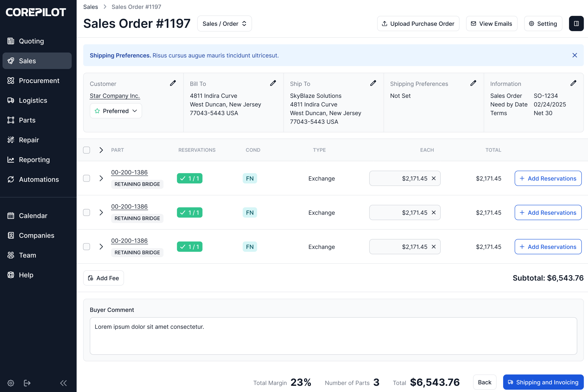Open the Sales / Order dropdown
Image resolution: width=588 pixels, height=392 pixels.
[x=224, y=24]
